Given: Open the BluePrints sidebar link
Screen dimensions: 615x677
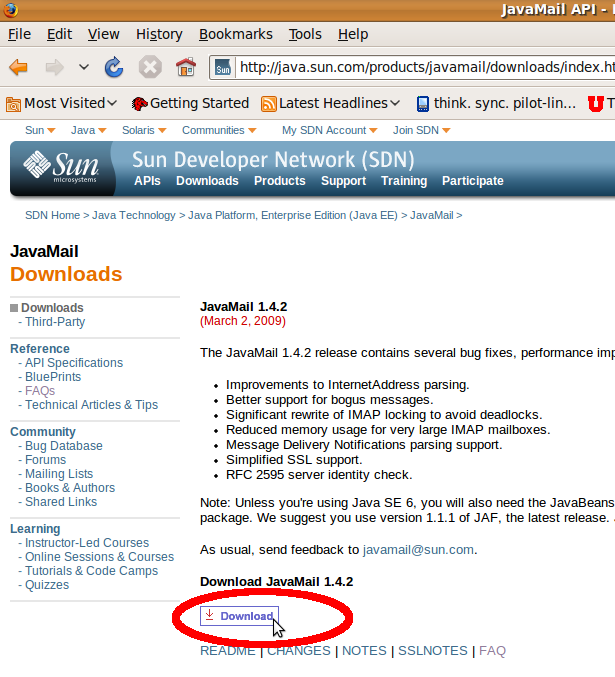Looking at the screenshot, I should (53, 377).
